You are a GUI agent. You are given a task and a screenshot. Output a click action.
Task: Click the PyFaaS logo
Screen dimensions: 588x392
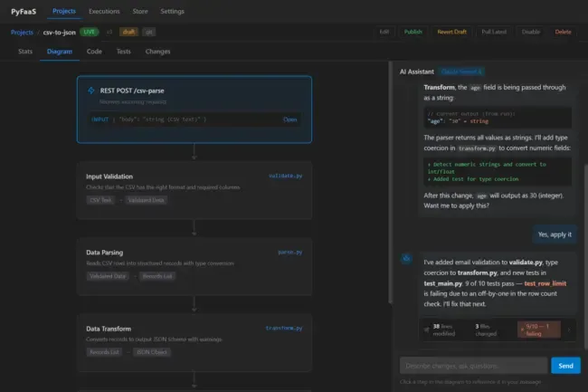24,11
